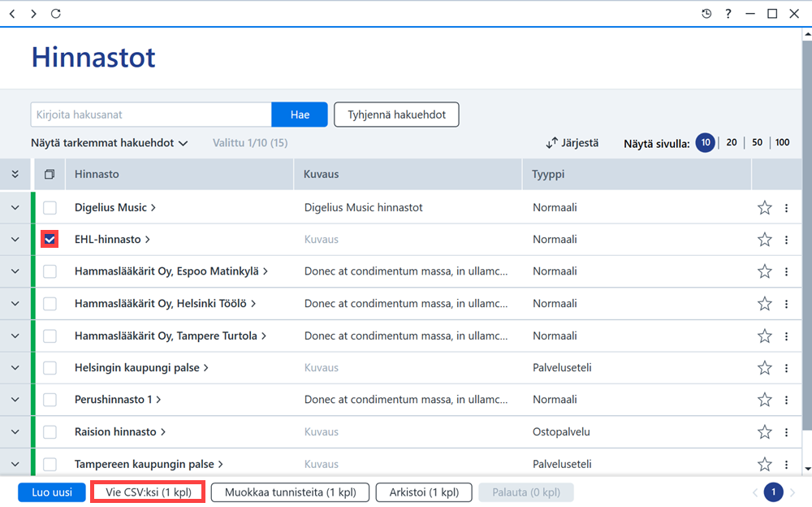Toggle select-all icon in table header
Image resolution: width=812 pixels, height=507 pixels.
point(50,174)
